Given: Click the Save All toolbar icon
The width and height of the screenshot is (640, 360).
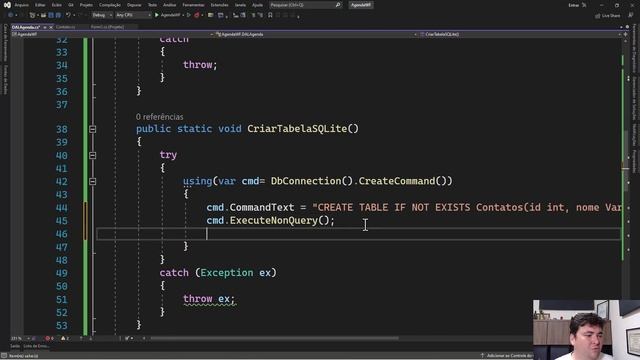Looking at the screenshot, I should (x=58, y=15).
